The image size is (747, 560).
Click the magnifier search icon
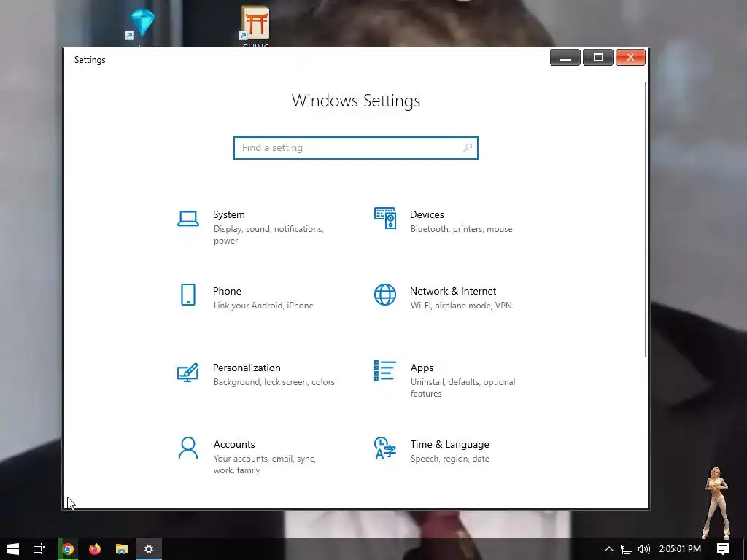click(x=468, y=148)
